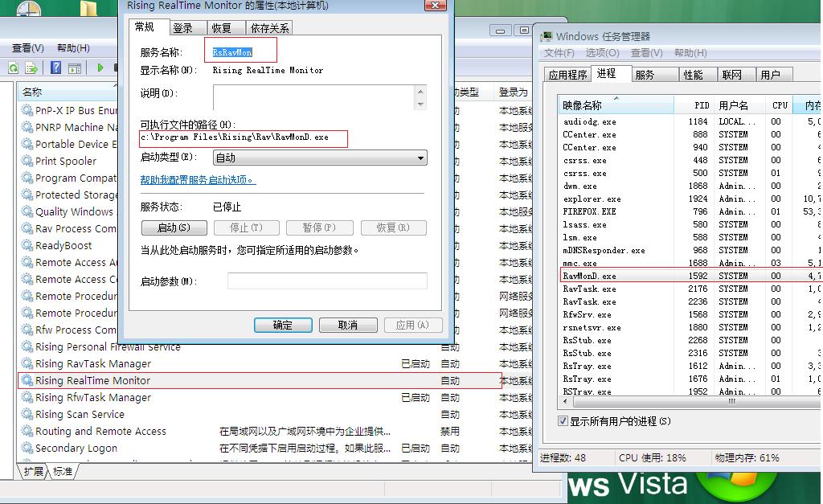Click the green start service arrow icon
Image resolution: width=823 pixels, height=504 pixels.
100,68
